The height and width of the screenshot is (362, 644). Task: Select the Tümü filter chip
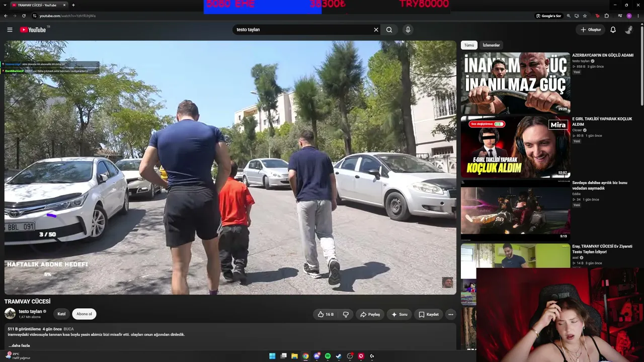(x=469, y=45)
